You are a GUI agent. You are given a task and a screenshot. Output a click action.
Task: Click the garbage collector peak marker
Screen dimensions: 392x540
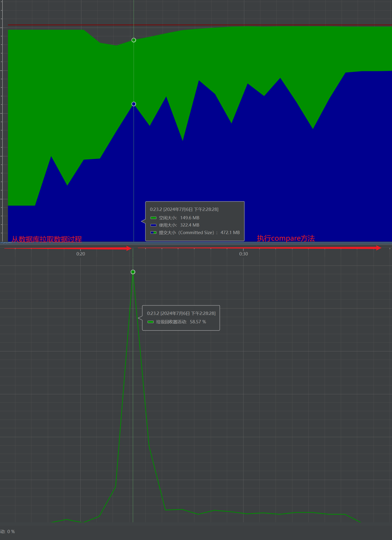(133, 272)
